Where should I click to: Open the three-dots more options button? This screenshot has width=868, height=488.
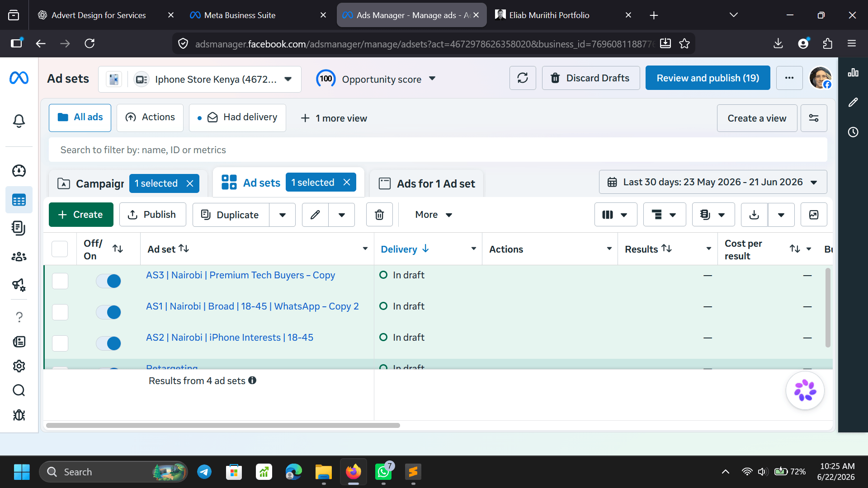(789, 78)
